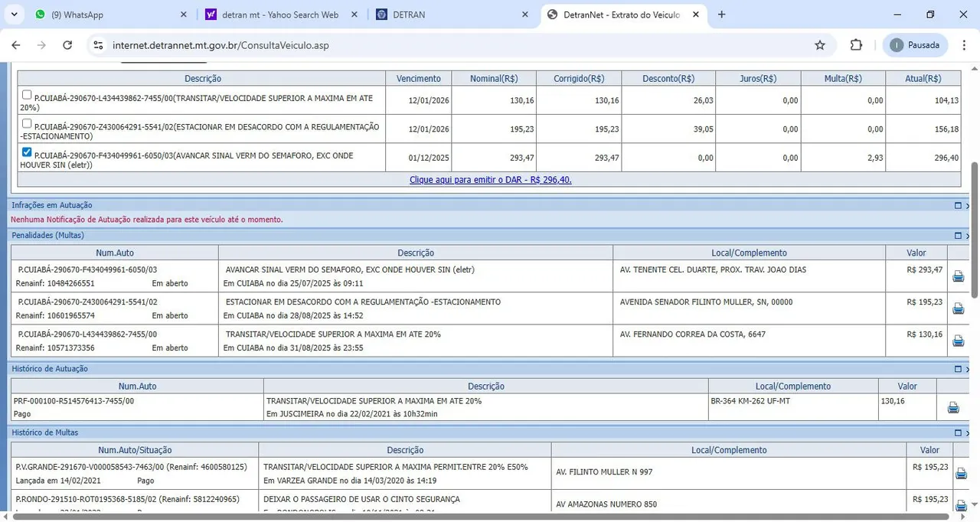Image resolution: width=980 pixels, height=522 pixels.
Task: Print the ESTACIONAR EM DESACORDO penalty record
Action: (958, 309)
